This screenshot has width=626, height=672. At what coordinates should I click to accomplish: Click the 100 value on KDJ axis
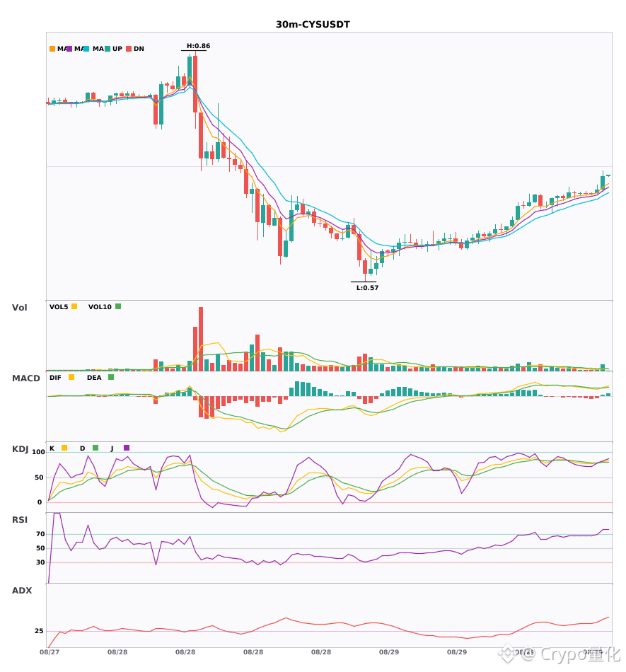[x=38, y=452]
